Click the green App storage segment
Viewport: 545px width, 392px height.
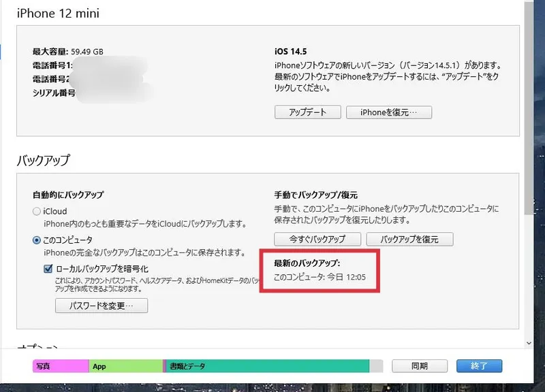pos(126,366)
